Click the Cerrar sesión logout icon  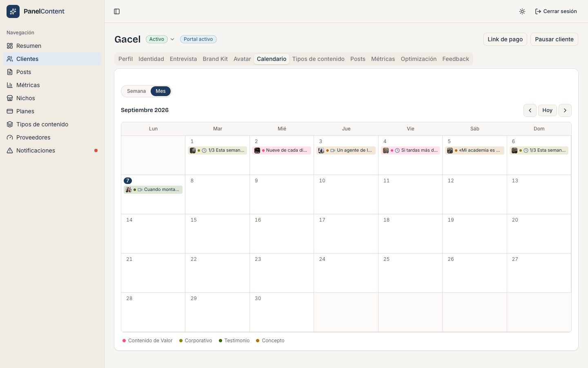[538, 11]
